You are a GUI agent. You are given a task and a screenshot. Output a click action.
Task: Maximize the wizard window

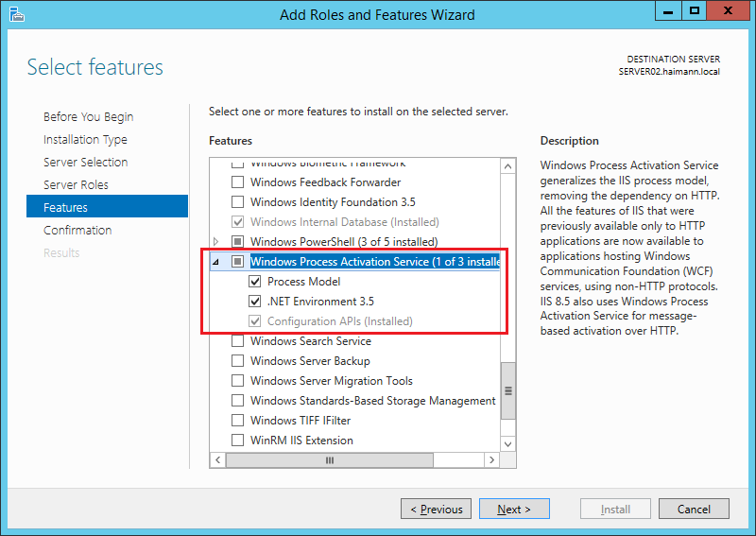[695, 10]
